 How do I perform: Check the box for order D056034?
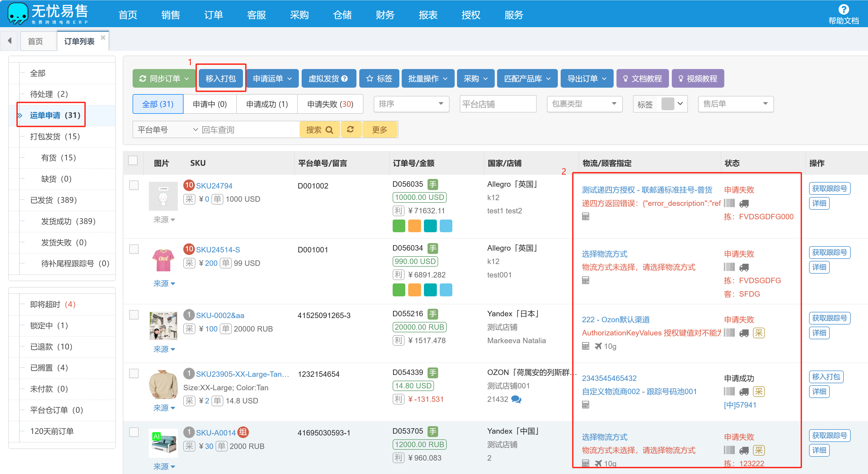click(x=134, y=249)
